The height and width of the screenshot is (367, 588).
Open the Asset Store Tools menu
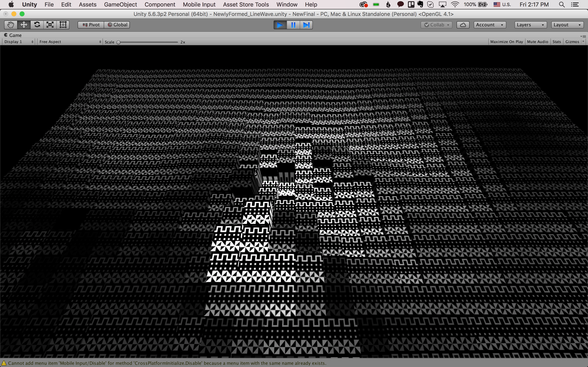[x=246, y=5]
